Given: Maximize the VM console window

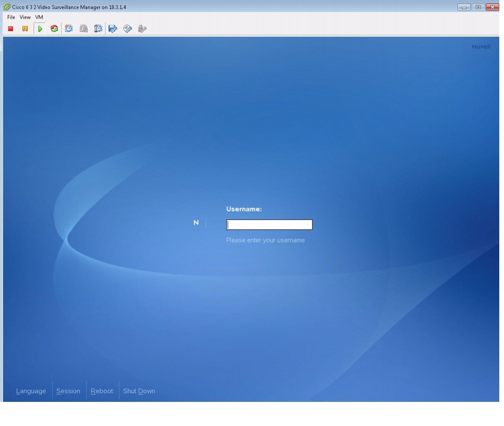Looking at the screenshot, I should [478, 7].
